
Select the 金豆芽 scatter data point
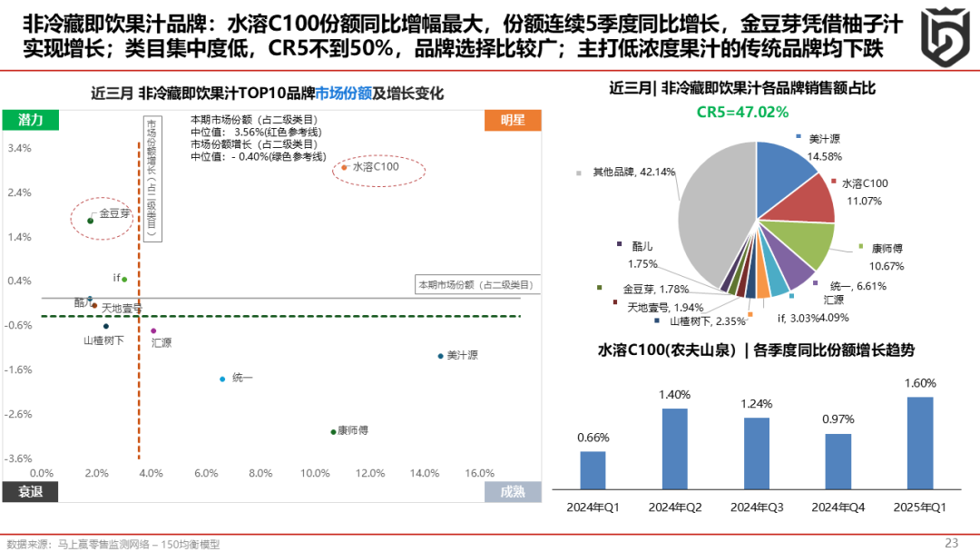click(91, 221)
